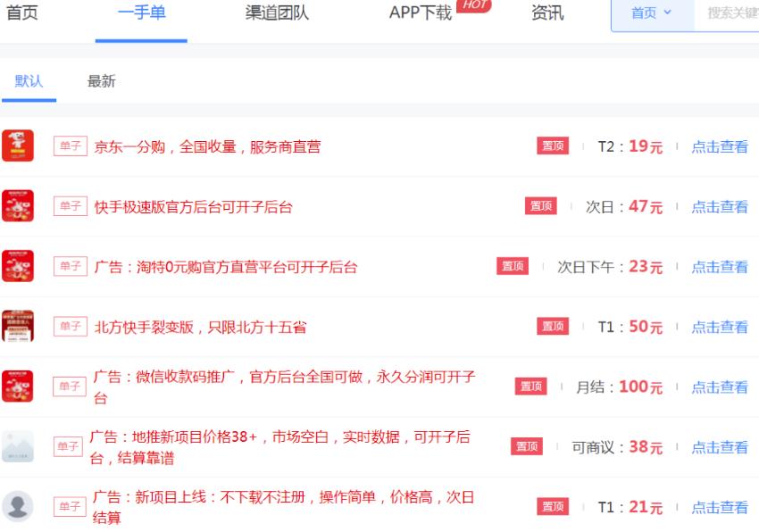This screenshot has width=759, height=532.
Task: Click the 微信收款码推广 listing thumbnail icon
Action: click(x=18, y=387)
